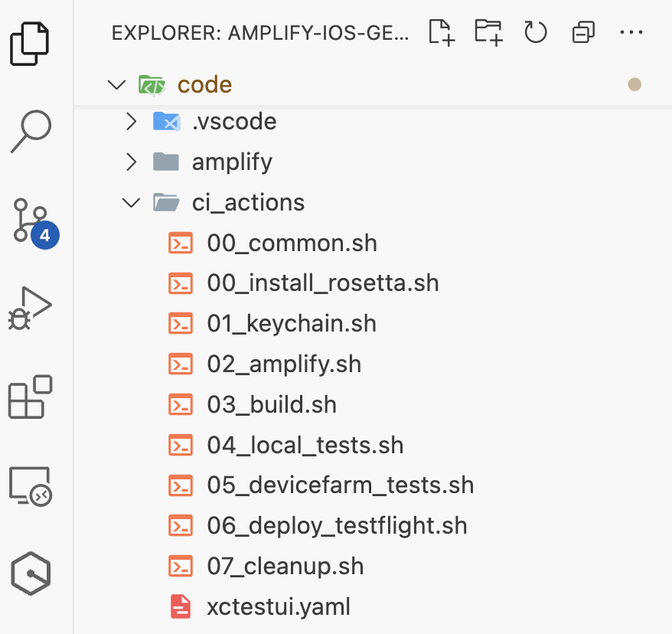Collapse all folders in Explorer
Image resolution: width=672 pixels, height=634 pixels.
[x=582, y=32]
